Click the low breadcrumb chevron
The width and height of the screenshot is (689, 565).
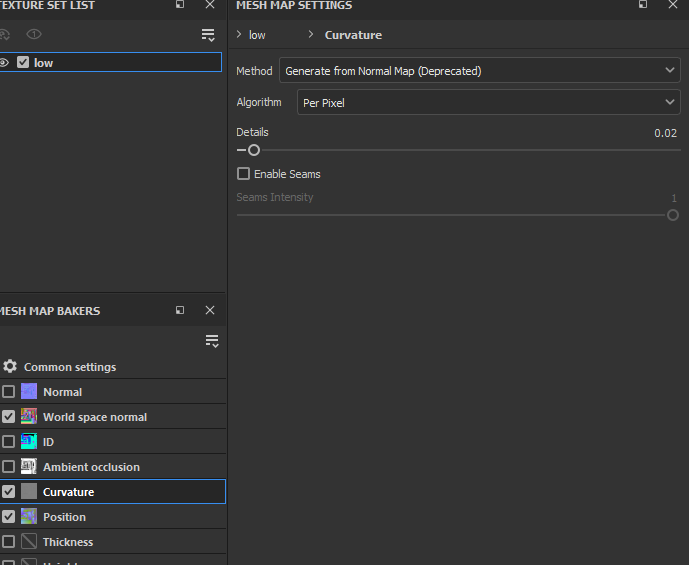239,35
